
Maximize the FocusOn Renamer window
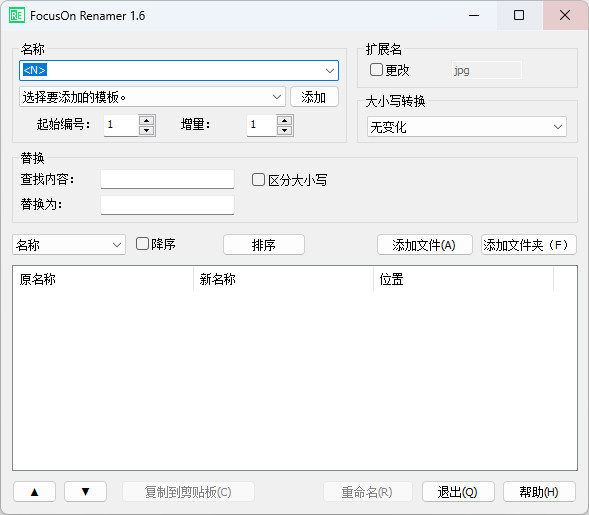pos(519,15)
